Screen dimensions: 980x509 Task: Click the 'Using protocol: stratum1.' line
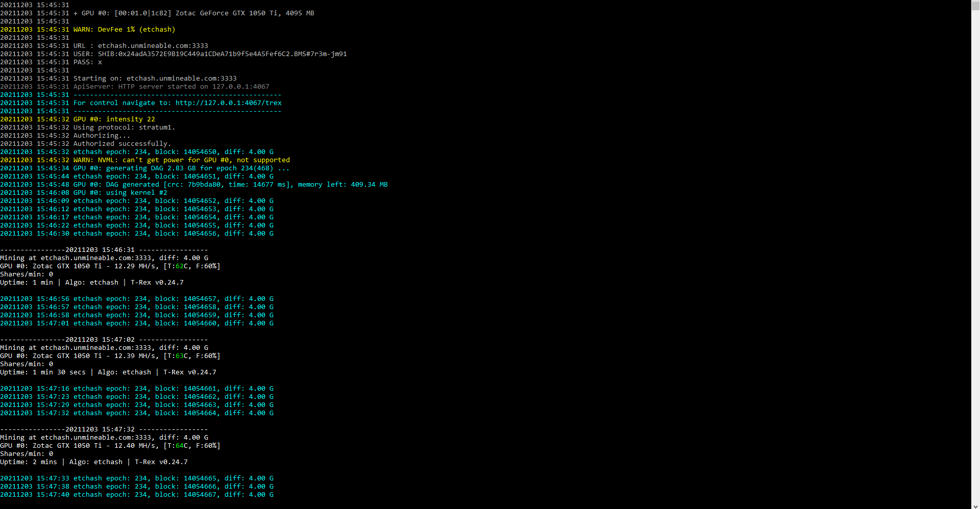88,128
